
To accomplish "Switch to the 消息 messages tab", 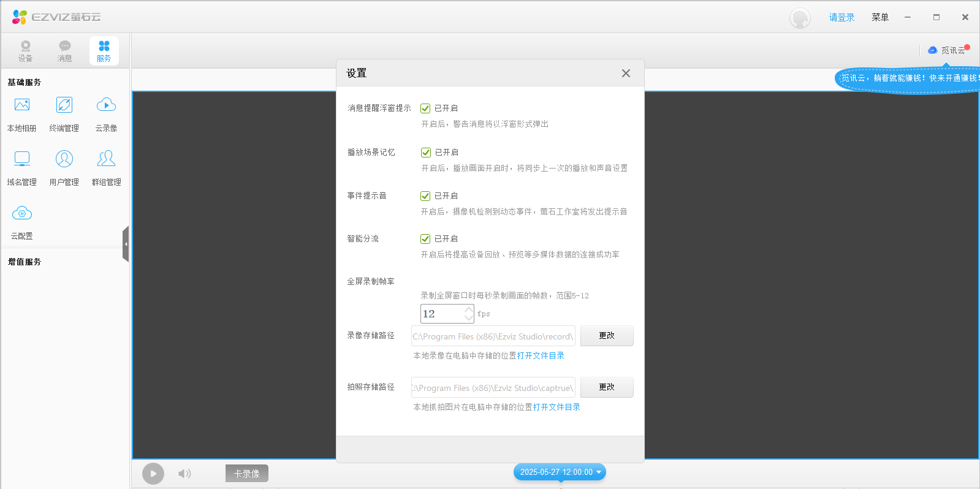I will (64, 51).
